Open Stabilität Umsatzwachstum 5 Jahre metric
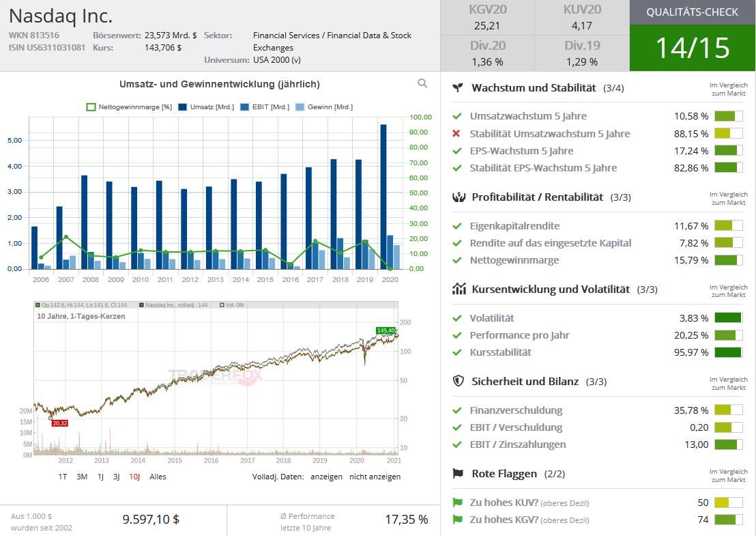 coord(550,134)
